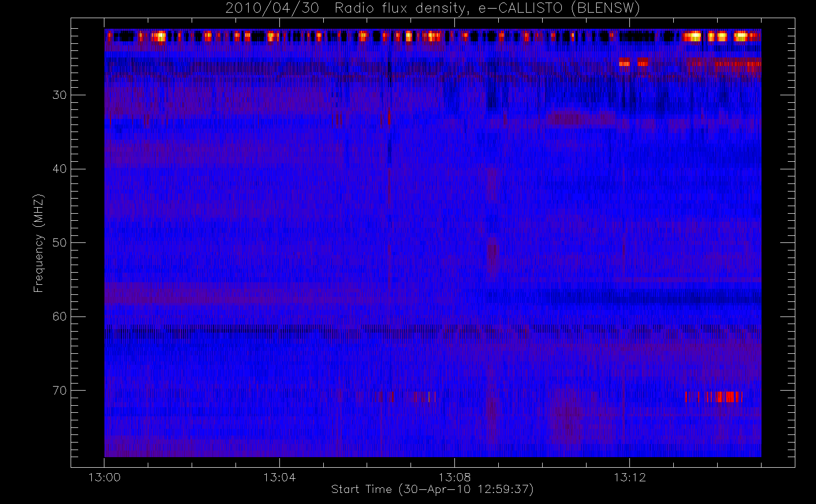Viewport: 816px width, 504px height.
Task: Click the 60 MHz frequency tick label
Action: [x=60, y=317]
